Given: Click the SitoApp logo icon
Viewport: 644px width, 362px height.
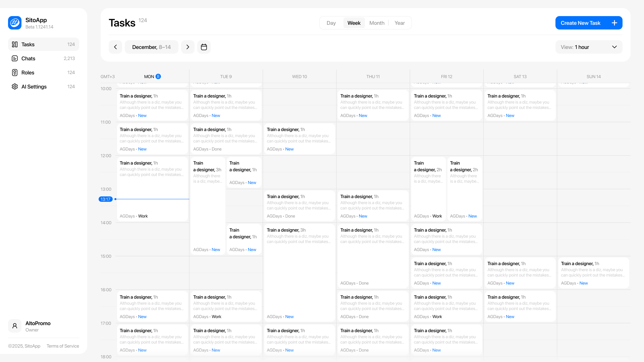Looking at the screenshot, I should pyautogui.click(x=15, y=23).
